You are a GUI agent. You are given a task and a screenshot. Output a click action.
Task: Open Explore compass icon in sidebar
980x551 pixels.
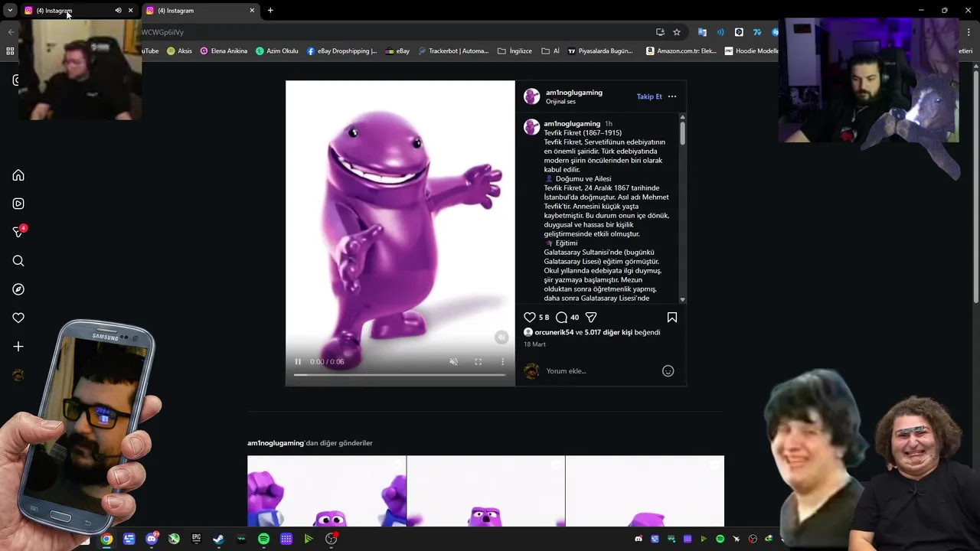(x=18, y=289)
